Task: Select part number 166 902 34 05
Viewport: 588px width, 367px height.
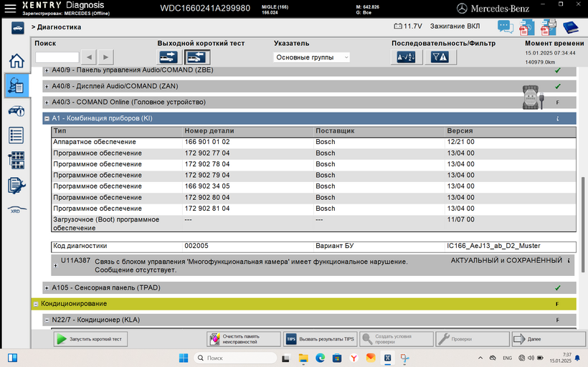Action: coord(207,186)
